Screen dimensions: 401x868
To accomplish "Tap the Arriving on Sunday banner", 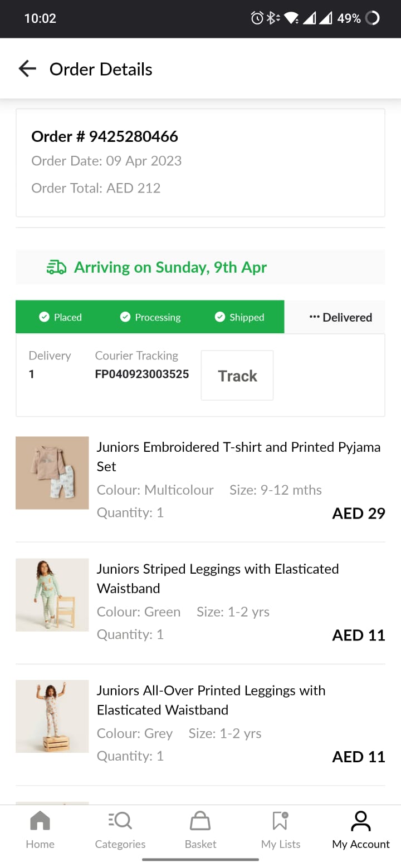I will [200, 268].
